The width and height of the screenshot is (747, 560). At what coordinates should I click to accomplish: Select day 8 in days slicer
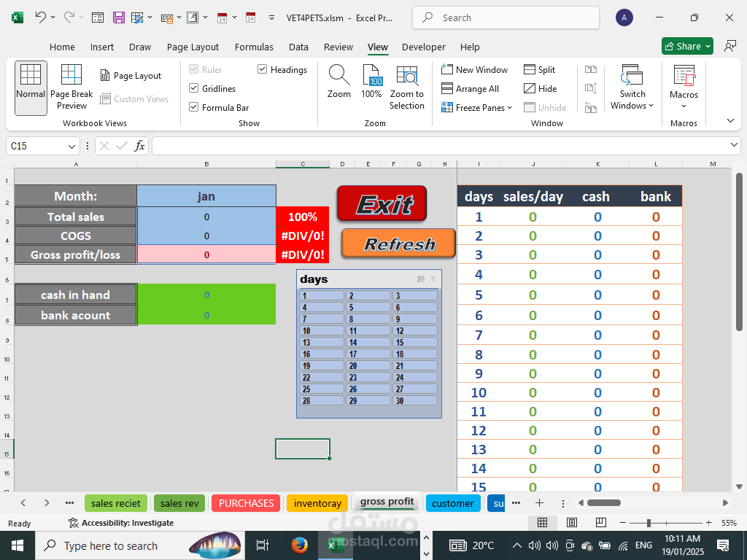[x=368, y=319]
